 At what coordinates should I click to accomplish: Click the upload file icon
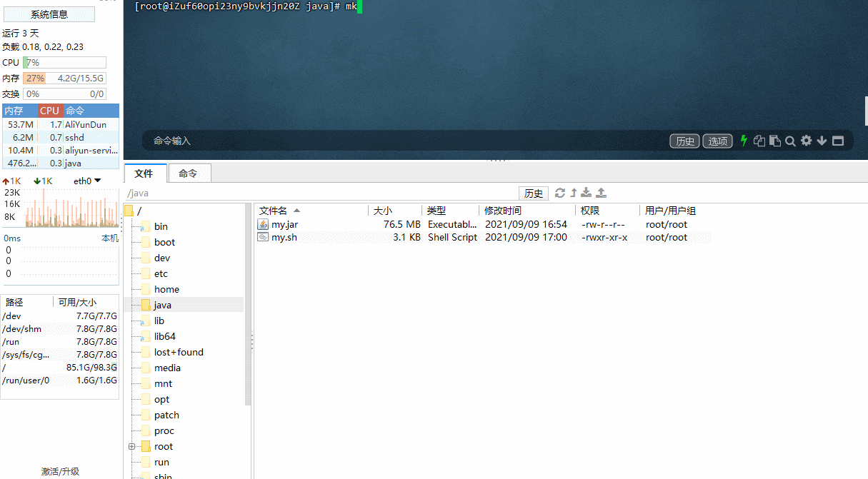[x=602, y=193]
